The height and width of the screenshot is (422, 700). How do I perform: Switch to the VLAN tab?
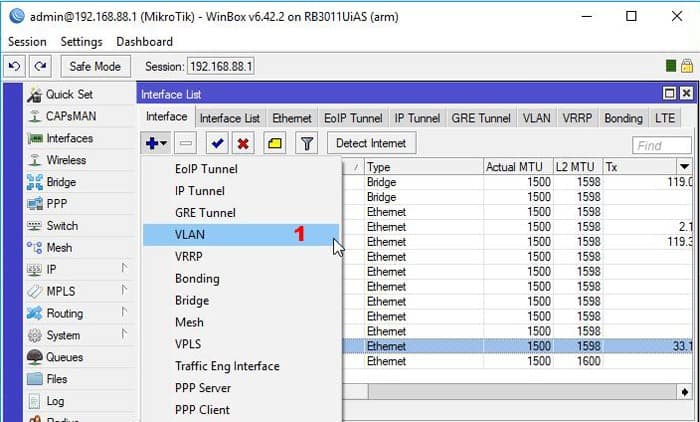[537, 118]
